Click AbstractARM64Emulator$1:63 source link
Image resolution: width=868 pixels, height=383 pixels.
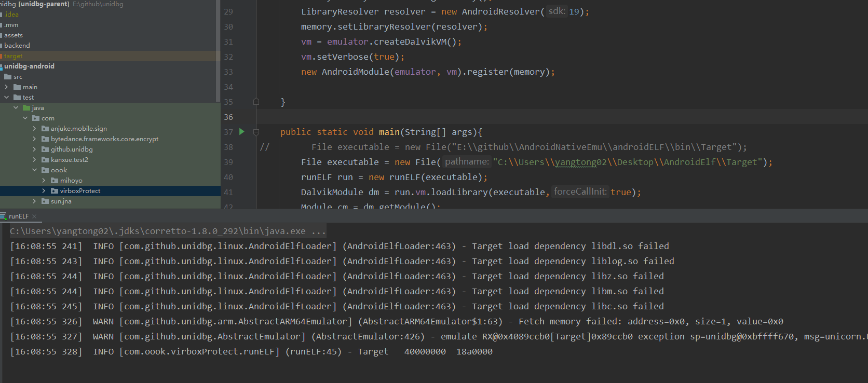click(430, 322)
